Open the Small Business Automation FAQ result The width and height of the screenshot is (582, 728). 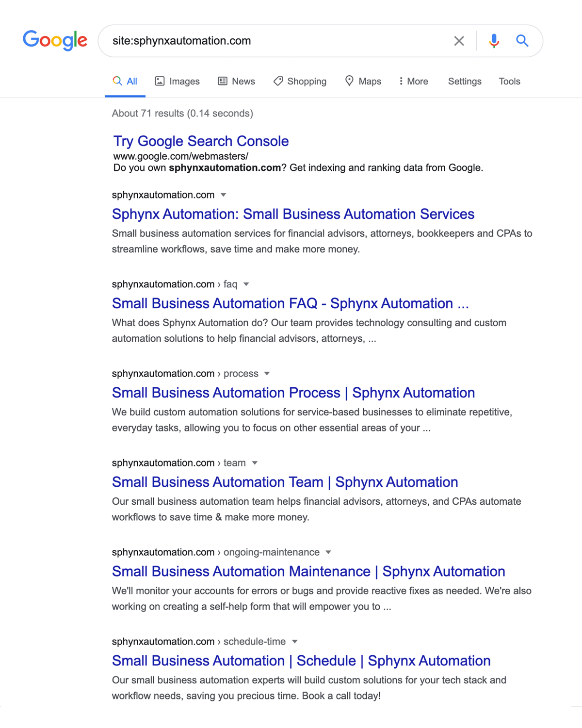pyautogui.click(x=290, y=303)
